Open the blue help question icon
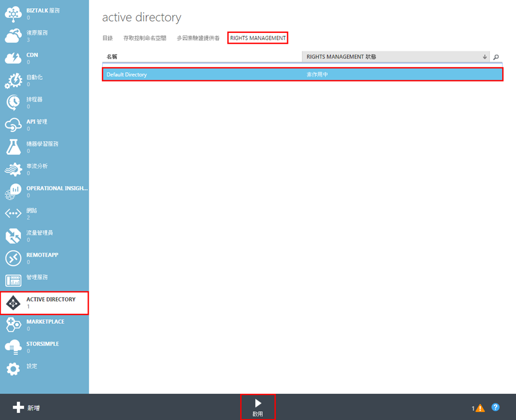516x420 pixels. click(x=496, y=407)
